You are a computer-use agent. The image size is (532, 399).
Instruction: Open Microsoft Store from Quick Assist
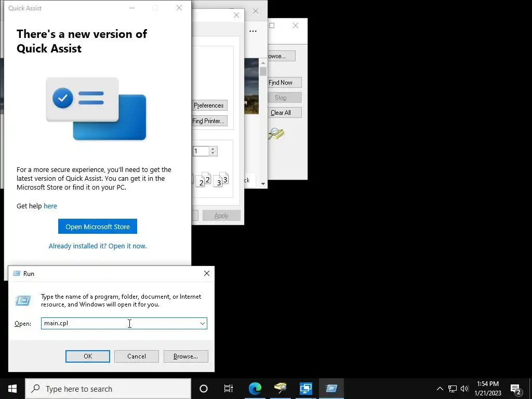tap(97, 227)
